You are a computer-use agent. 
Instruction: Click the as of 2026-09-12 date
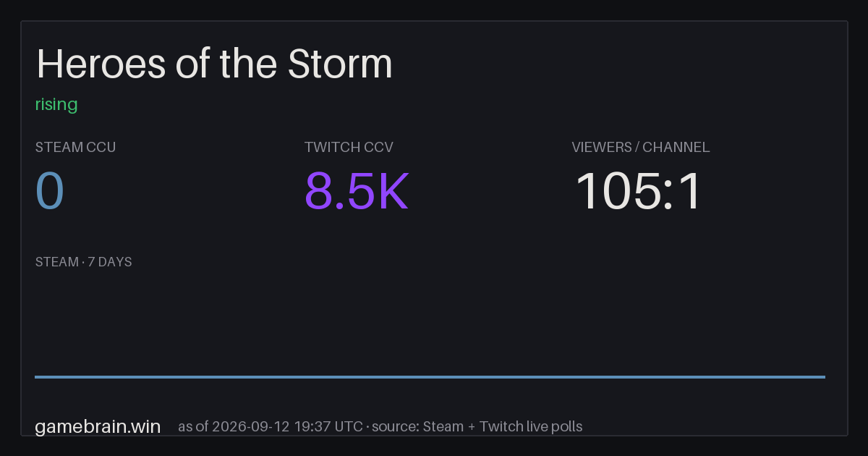pyautogui.click(x=234, y=426)
